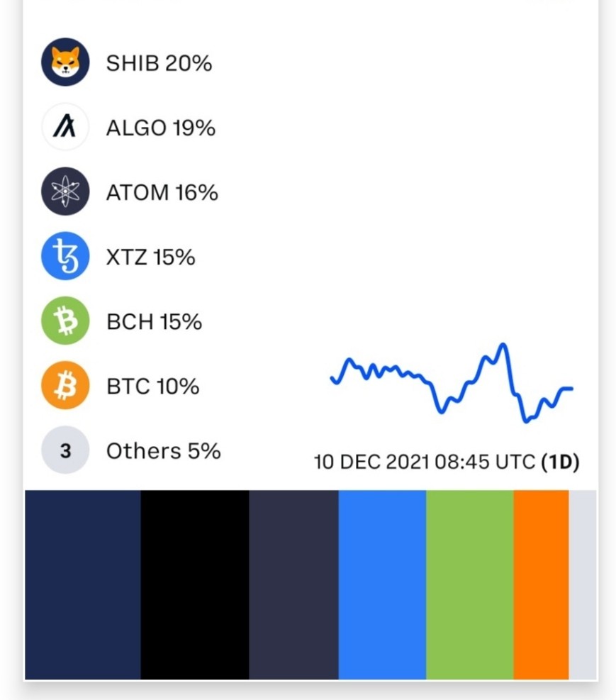Open the BTC 10% entry
616x700 pixels.
152,386
